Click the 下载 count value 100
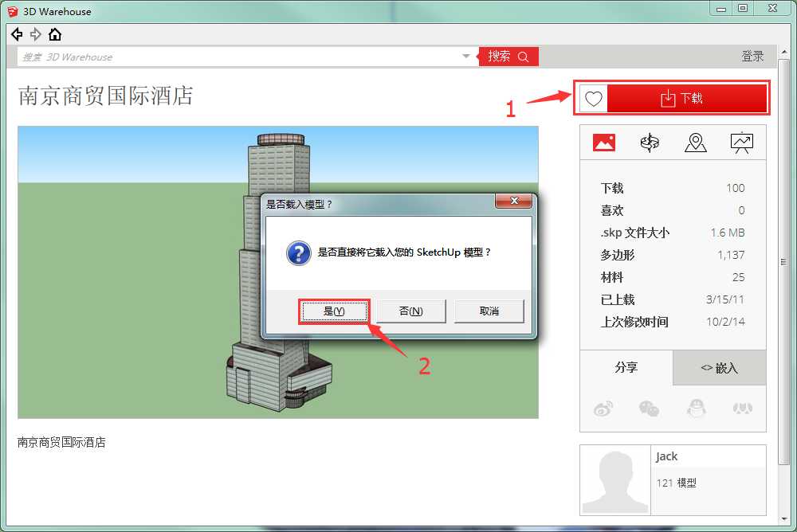Image resolution: width=797 pixels, height=532 pixels. (x=736, y=188)
